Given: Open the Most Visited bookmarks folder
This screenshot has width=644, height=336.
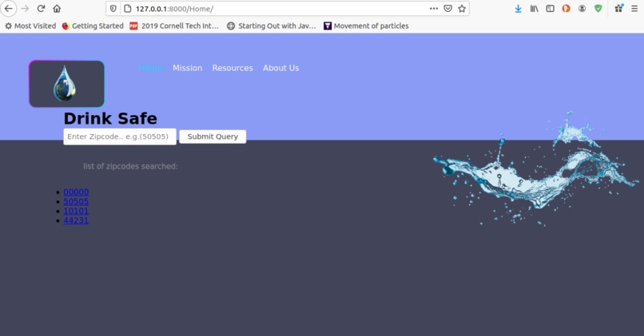Looking at the screenshot, I should pos(30,26).
